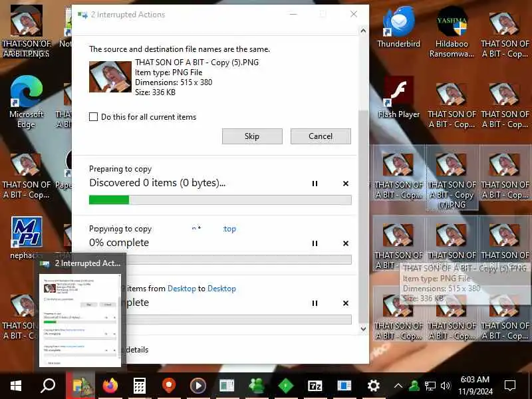Viewport: 532px width, 399px height.
Task: Click the green user tray icon
Action: tap(414, 386)
